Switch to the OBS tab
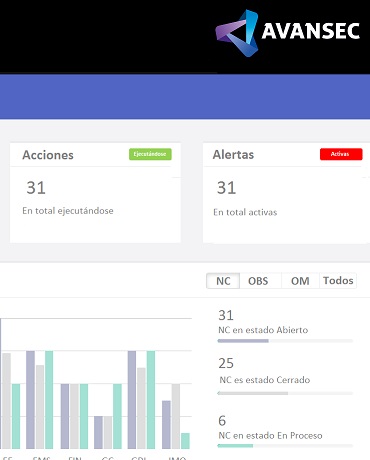This screenshot has width=370, height=460. 258,281
